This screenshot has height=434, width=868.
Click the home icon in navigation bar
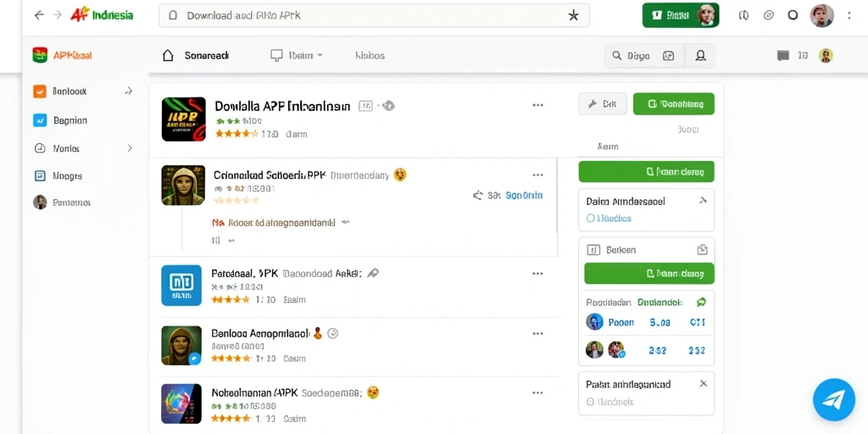click(x=168, y=55)
